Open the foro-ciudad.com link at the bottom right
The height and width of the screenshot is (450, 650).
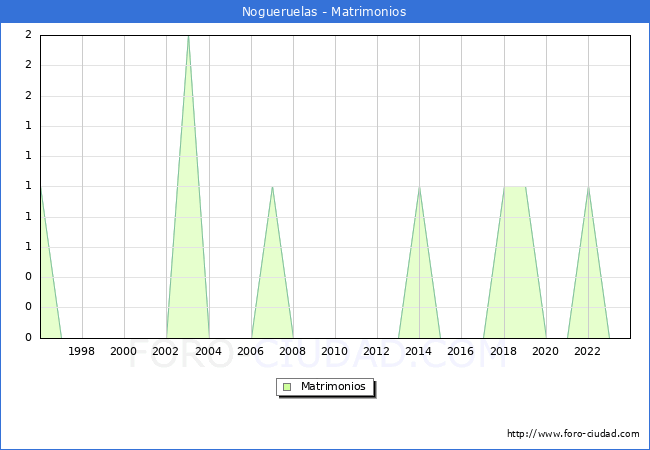(x=573, y=434)
